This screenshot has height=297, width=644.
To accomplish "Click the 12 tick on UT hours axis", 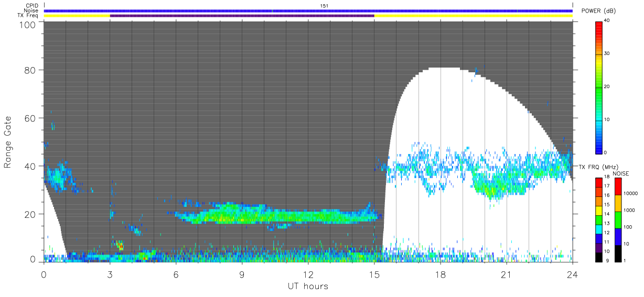I will pyautogui.click(x=308, y=274).
